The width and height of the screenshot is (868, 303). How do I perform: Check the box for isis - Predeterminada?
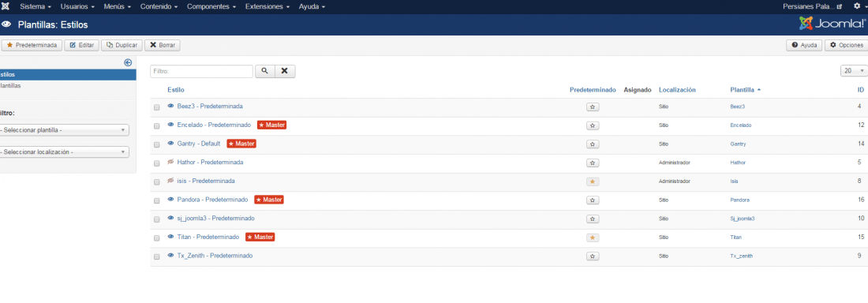coord(157,182)
